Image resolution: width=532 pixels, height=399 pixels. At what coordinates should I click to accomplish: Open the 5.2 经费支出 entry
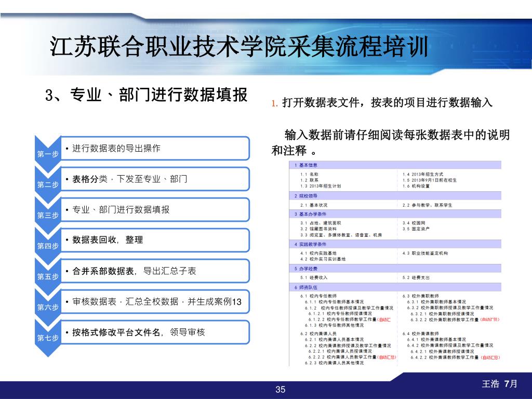(416, 277)
